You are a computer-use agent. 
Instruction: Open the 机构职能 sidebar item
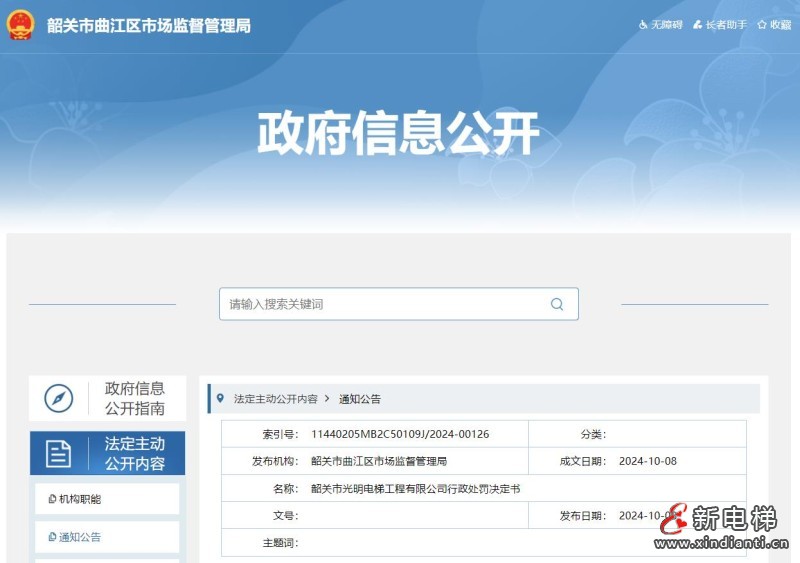107,499
